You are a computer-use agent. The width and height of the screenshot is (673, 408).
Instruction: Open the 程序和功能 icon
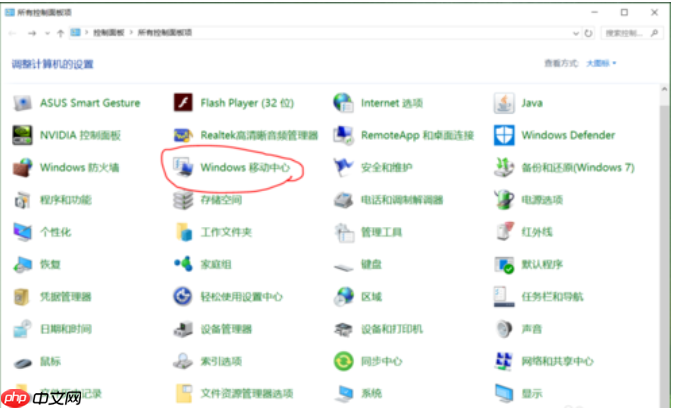click(22, 200)
